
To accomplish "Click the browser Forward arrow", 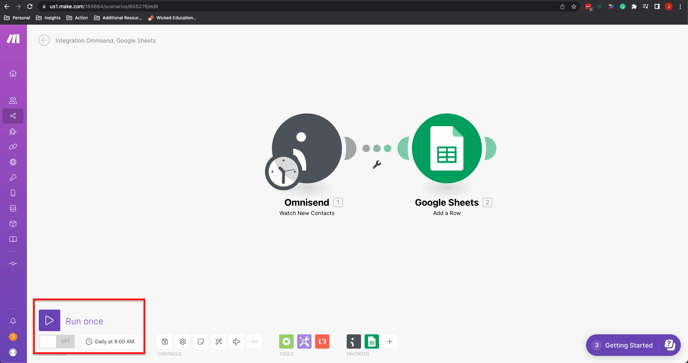I will pyautogui.click(x=18, y=7).
